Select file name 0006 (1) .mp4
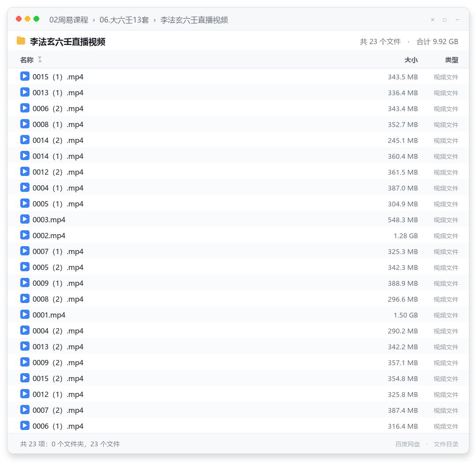This screenshot has height=464, width=476. (x=58, y=426)
